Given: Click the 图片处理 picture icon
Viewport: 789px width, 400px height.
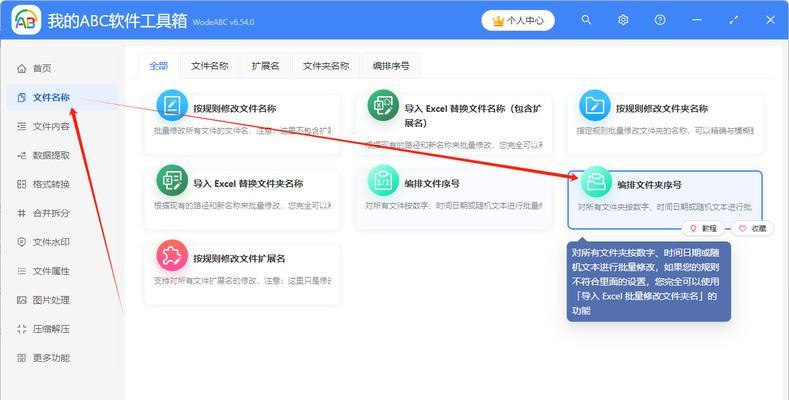Looking at the screenshot, I should [22, 300].
